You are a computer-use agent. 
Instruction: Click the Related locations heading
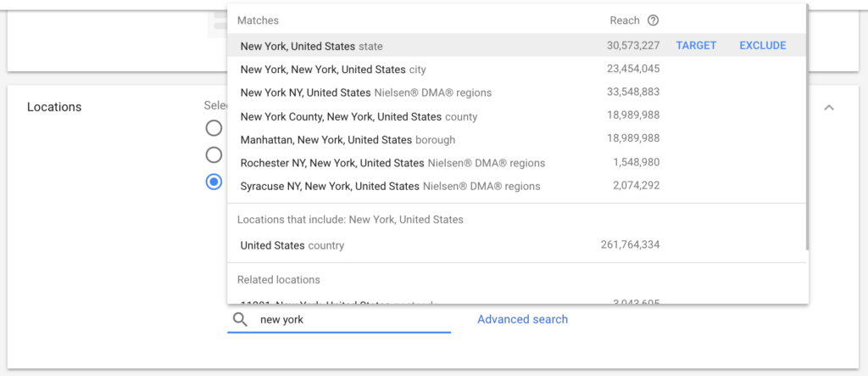278,279
